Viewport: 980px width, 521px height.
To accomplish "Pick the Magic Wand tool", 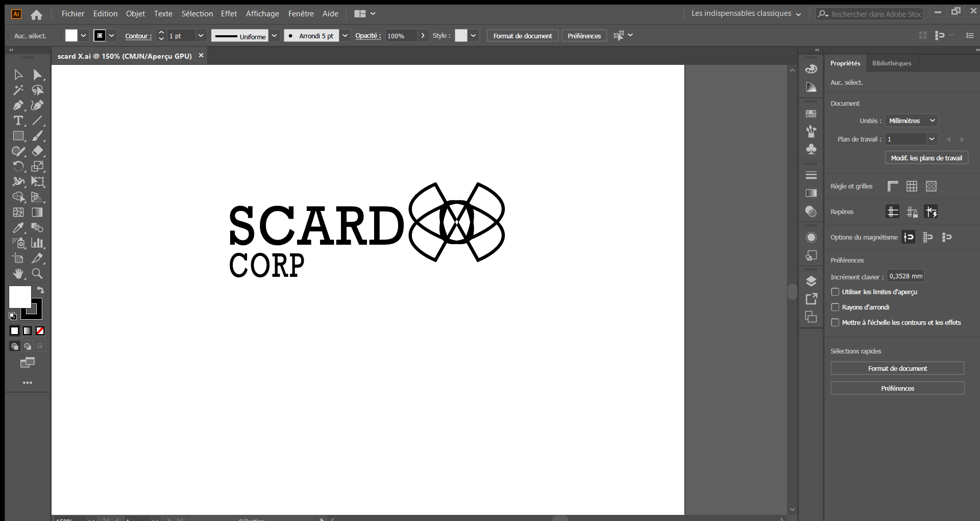I will (18, 90).
